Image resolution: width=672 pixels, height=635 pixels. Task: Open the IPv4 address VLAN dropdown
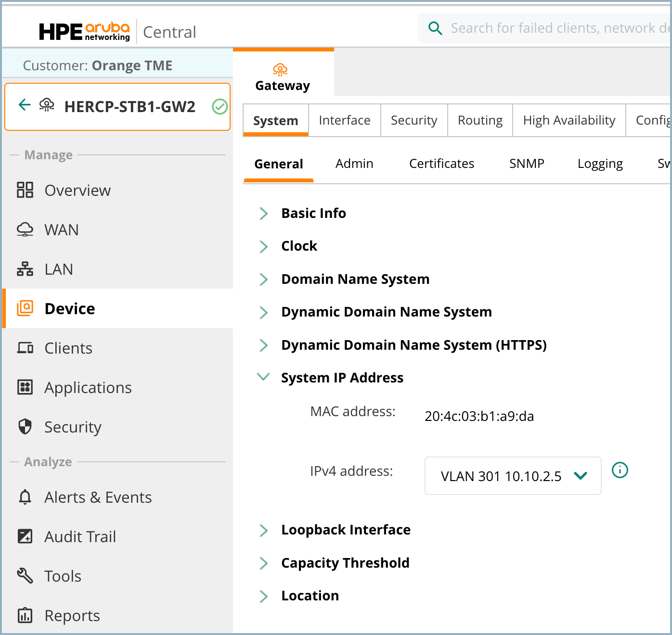point(513,476)
